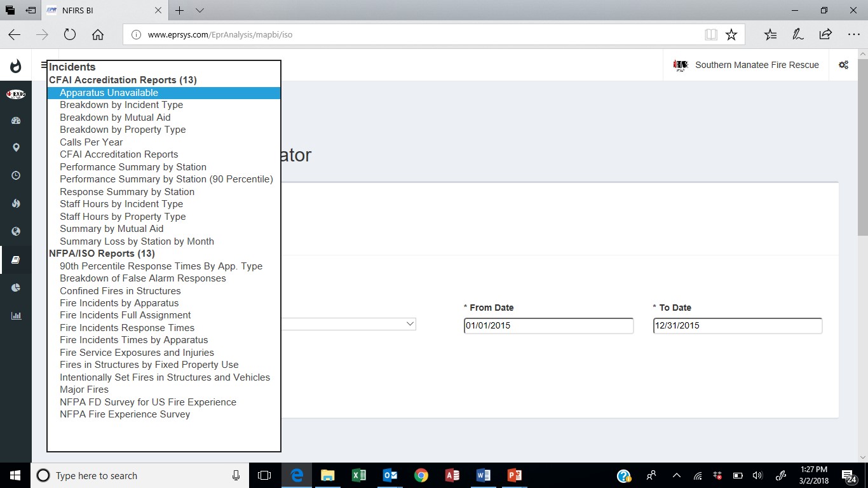Viewport: 868px width, 488px height.
Task: Select Calls Per Year from the list
Action: [92, 142]
